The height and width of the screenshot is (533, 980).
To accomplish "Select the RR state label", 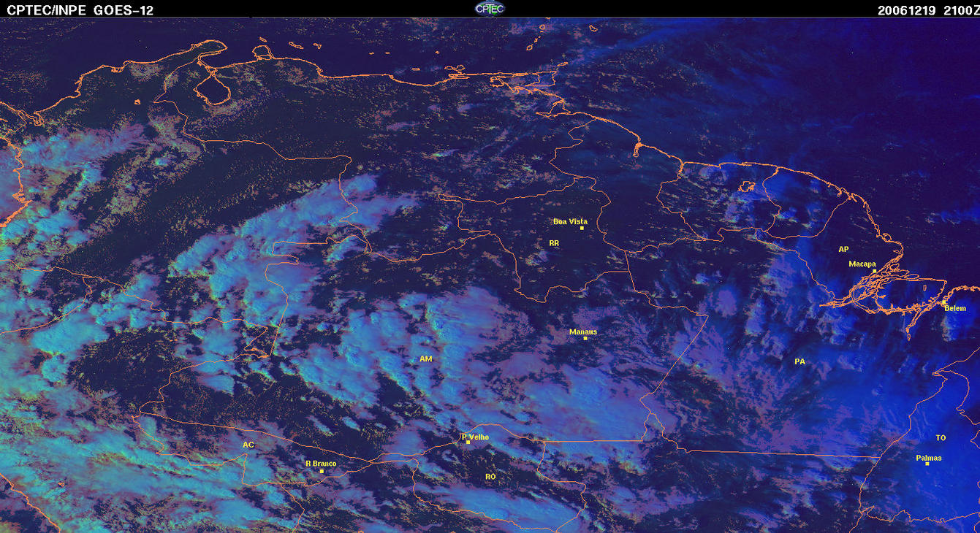I will pyautogui.click(x=553, y=242).
